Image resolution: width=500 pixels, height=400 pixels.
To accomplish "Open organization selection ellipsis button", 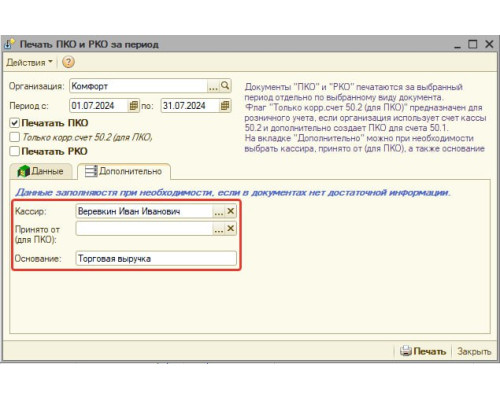I will coord(213,86).
